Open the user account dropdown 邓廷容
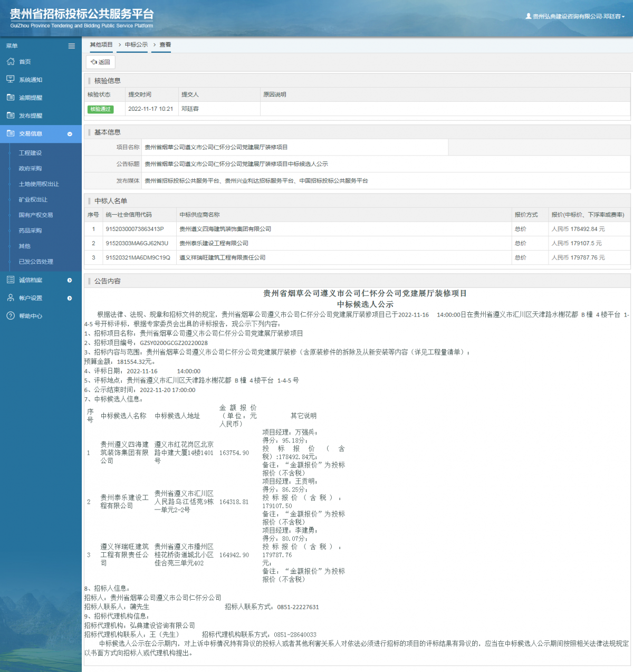The height and width of the screenshot is (672, 633). (x=575, y=16)
